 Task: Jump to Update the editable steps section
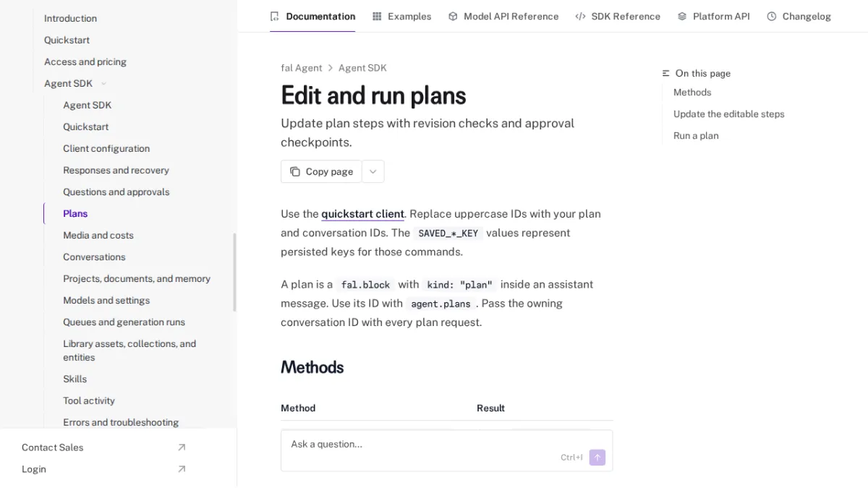click(x=728, y=114)
